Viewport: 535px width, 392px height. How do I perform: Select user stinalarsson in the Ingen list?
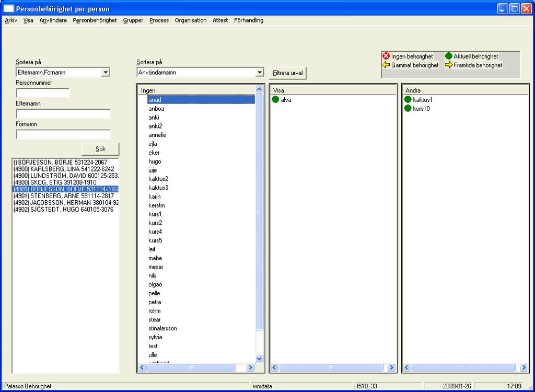(x=163, y=328)
